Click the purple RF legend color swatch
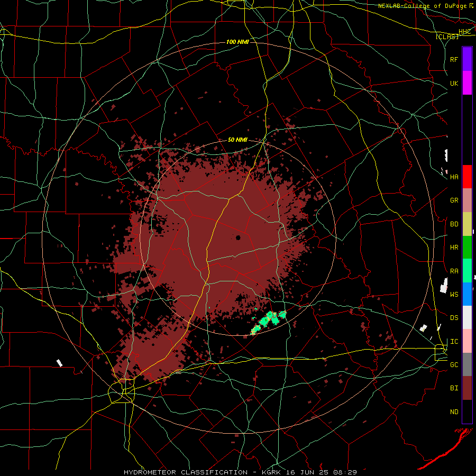The image size is (476, 476). (467, 59)
